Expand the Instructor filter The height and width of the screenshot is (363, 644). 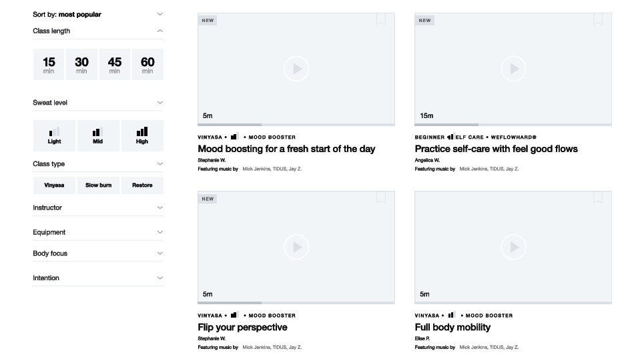click(x=97, y=208)
